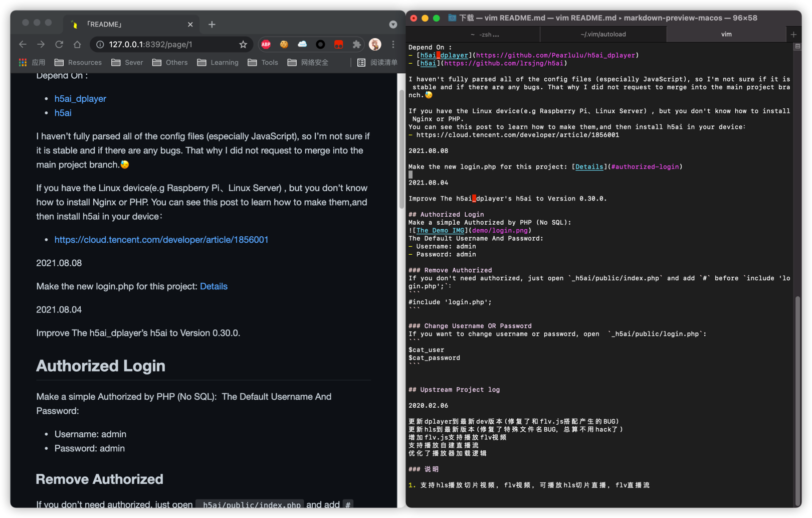Select the vim terminal tab
The width and height of the screenshot is (812, 518).
(726, 34)
